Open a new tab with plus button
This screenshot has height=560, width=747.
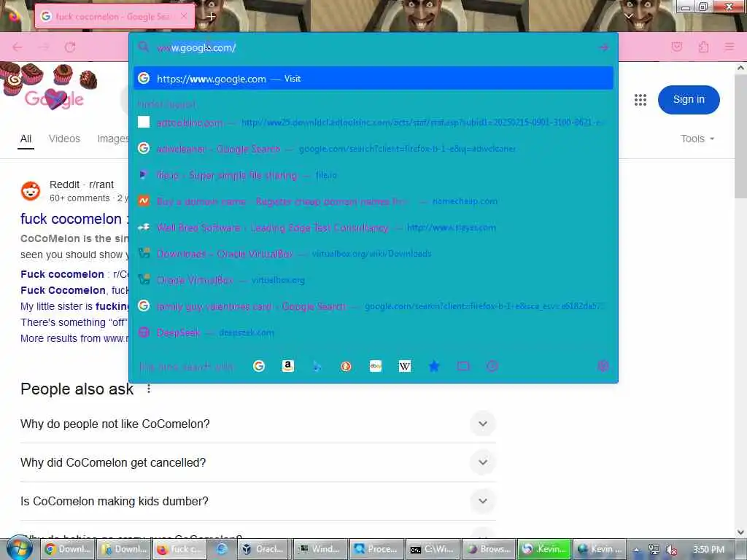click(x=211, y=16)
